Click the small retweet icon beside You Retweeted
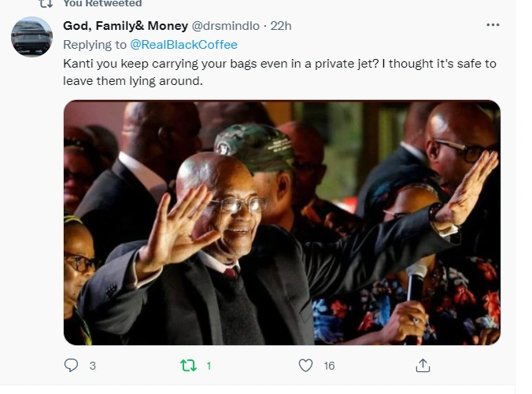Image resolution: width=532 pixels, height=394 pixels. (x=46, y=3)
